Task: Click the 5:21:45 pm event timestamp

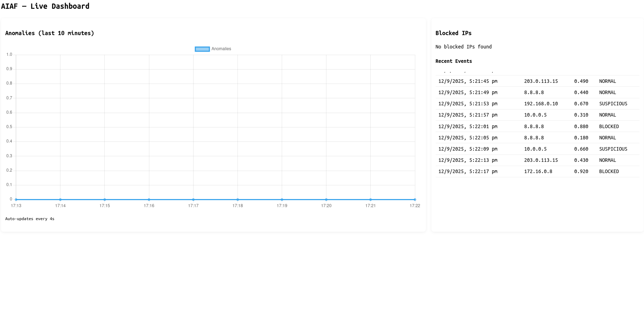Action: (468, 81)
